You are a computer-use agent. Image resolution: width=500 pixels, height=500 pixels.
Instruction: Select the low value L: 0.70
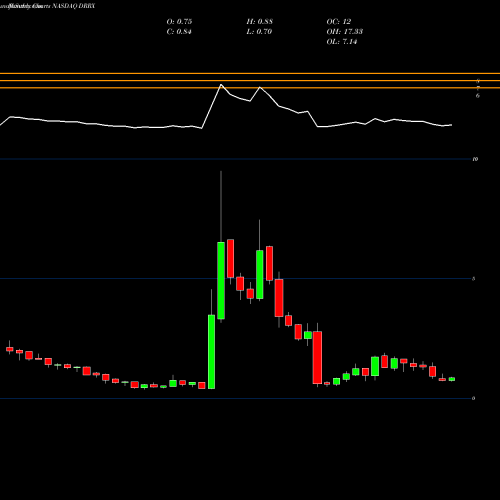pyautogui.click(x=259, y=31)
